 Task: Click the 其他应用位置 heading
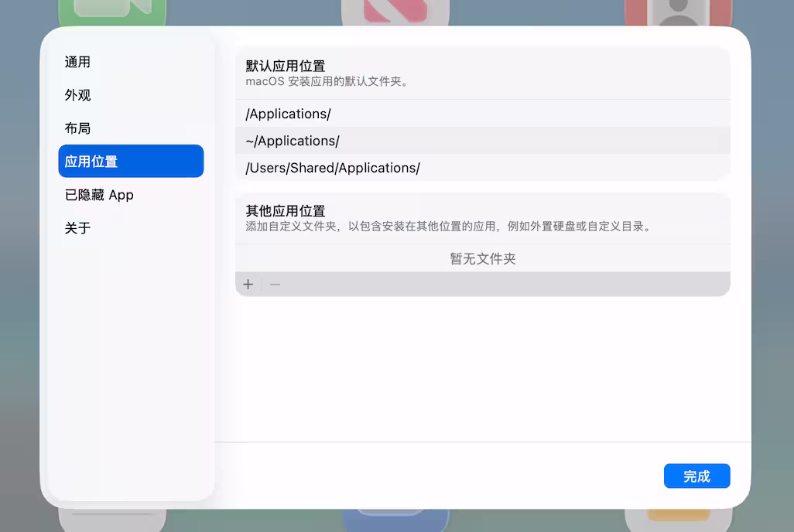tap(285, 210)
